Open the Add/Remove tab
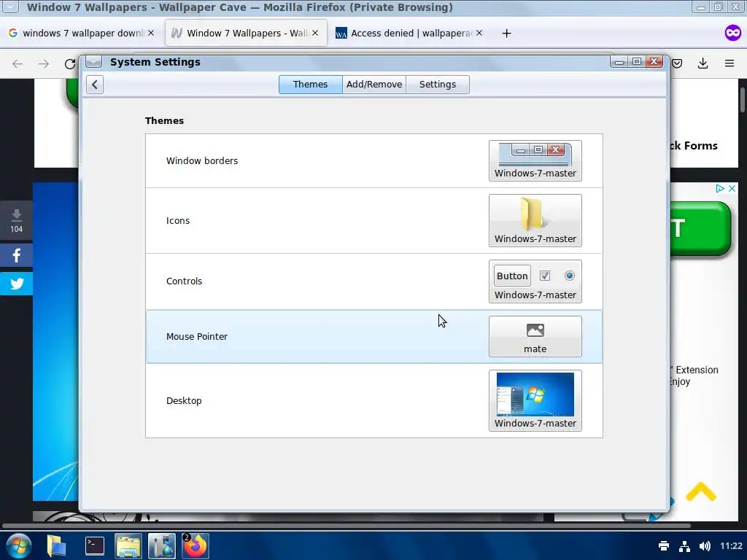This screenshot has height=560, width=747. 374,85
